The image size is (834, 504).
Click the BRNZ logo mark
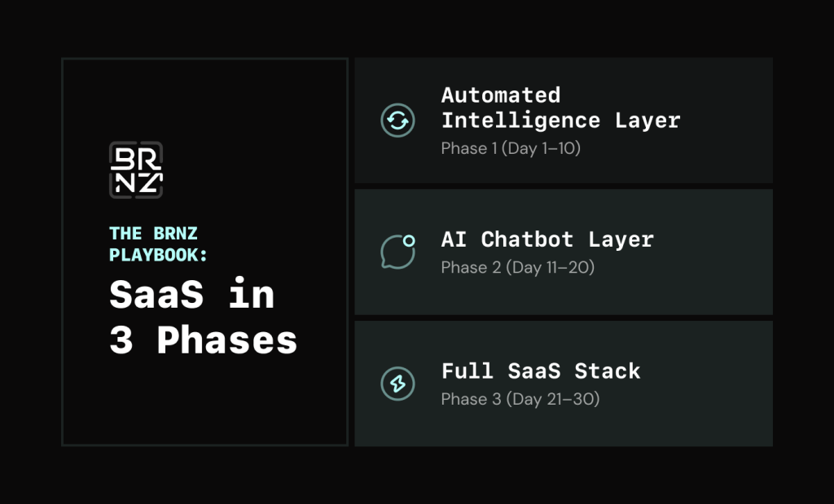pyautogui.click(x=136, y=169)
